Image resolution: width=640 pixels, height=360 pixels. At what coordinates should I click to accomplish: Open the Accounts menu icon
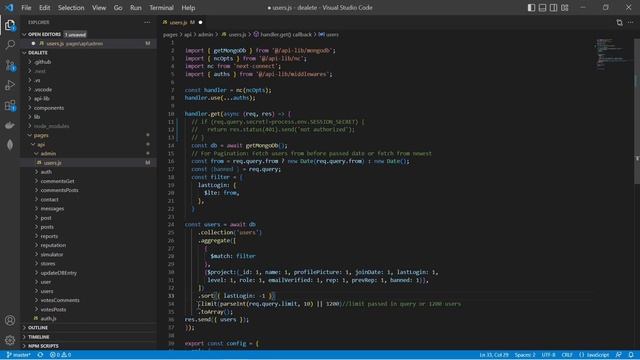[x=10, y=320]
